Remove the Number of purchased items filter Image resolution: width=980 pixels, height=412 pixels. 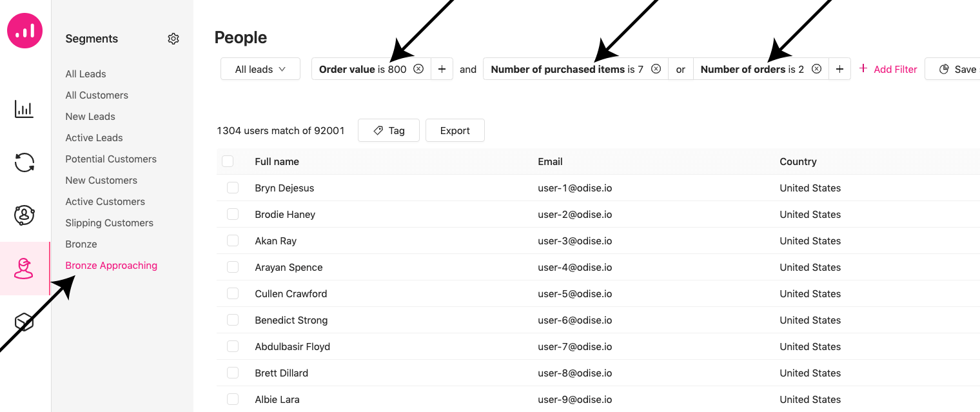656,69
